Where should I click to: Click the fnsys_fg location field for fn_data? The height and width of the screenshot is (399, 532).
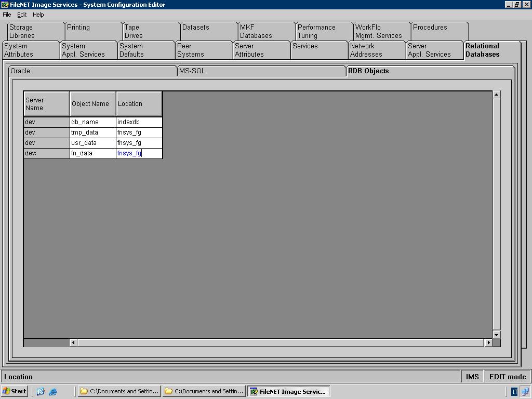point(139,153)
